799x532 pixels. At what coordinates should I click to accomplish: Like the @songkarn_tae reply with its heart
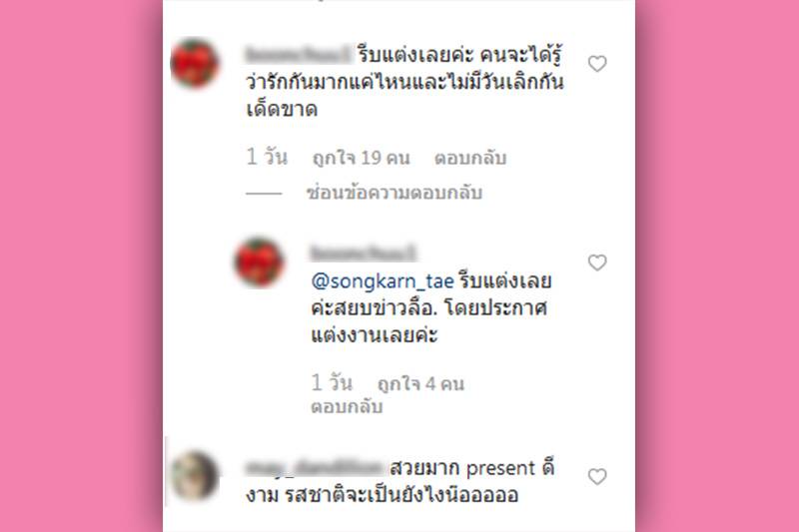(597, 263)
